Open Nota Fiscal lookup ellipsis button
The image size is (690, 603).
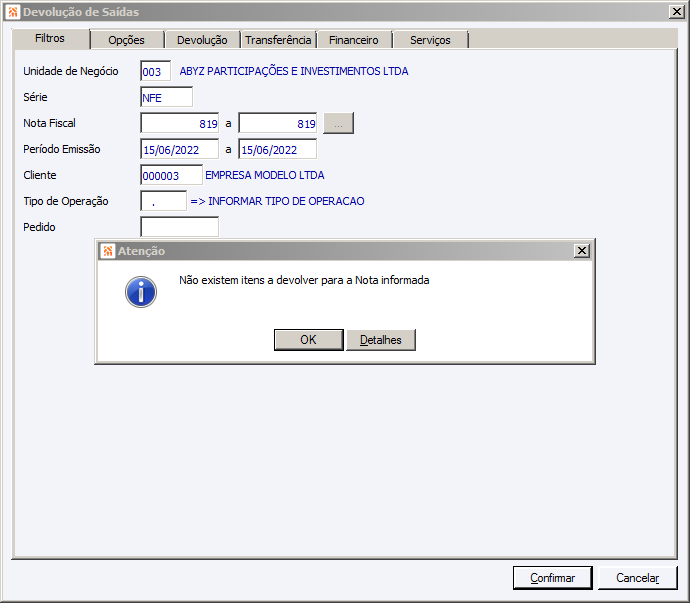[338, 123]
